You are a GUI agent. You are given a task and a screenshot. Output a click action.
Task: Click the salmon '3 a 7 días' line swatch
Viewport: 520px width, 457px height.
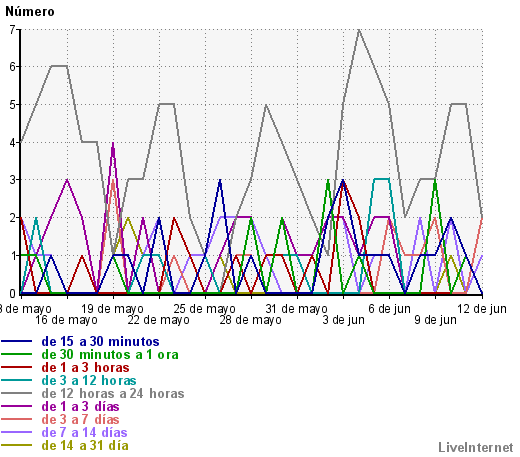point(17,419)
